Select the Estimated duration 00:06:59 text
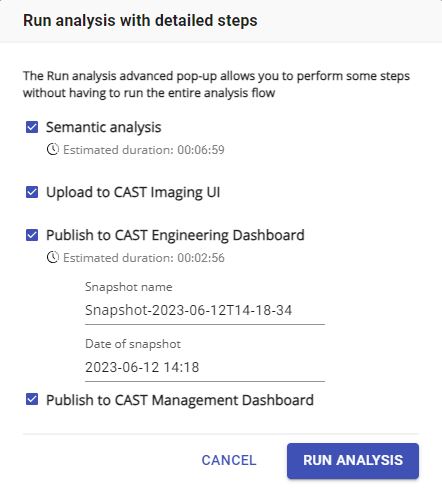This screenshot has width=442, height=492. click(x=144, y=150)
